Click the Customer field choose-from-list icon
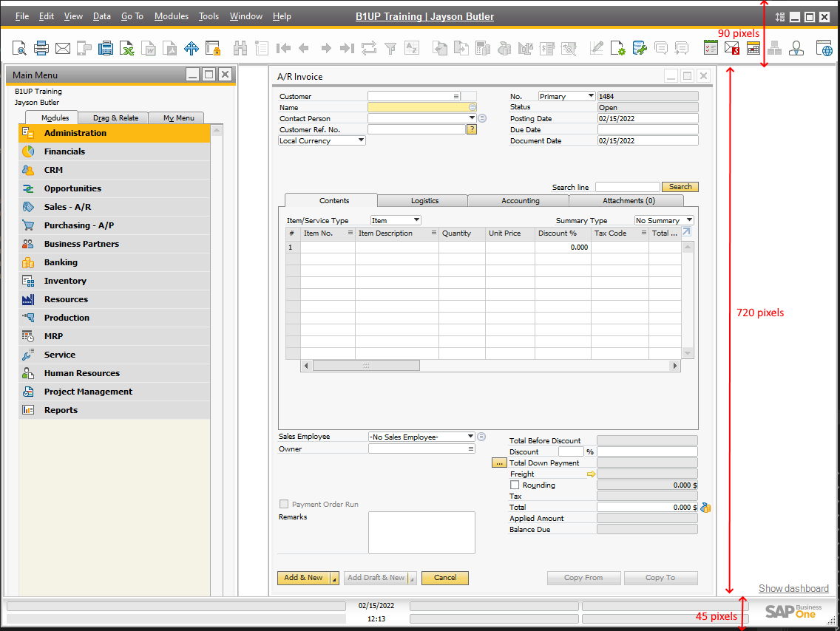Image resolution: width=840 pixels, height=631 pixels. tap(456, 96)
